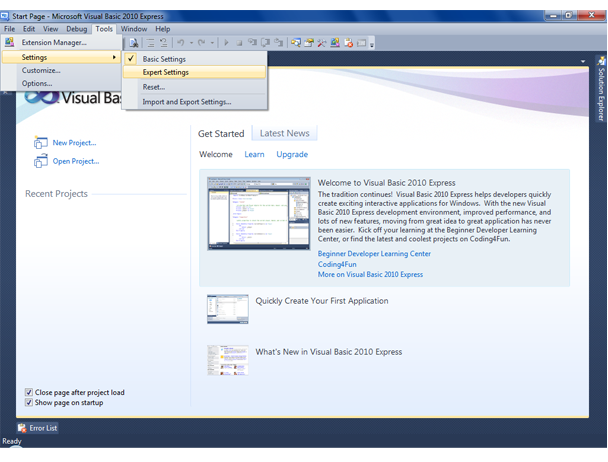
Task: Open the File menu
Action: [10, 29]
